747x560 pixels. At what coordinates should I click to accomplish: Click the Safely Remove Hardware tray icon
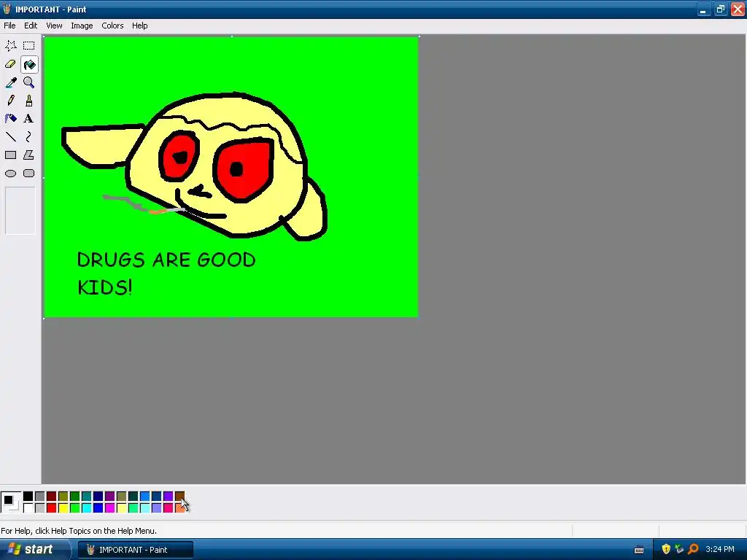pyautogui.click(x=680, y=549)
